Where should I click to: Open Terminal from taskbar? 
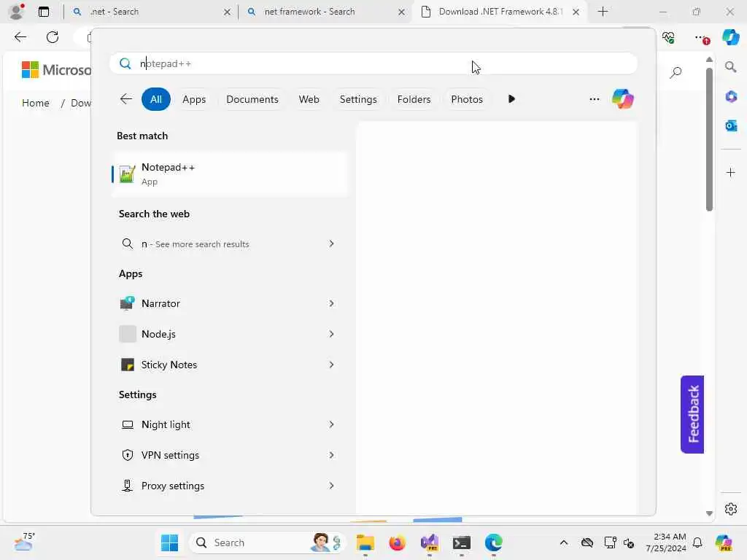(462, 542)
